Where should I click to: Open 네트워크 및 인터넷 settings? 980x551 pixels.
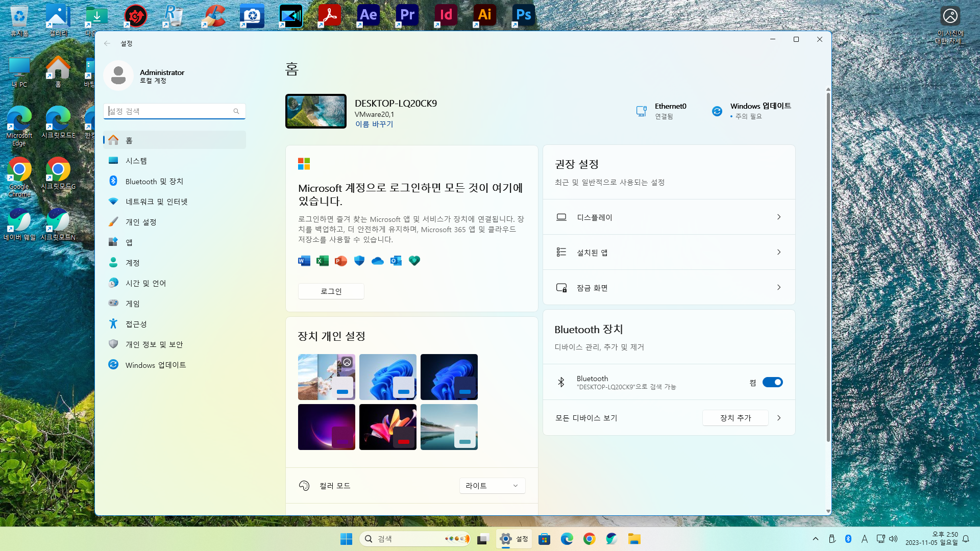point(156,202)
